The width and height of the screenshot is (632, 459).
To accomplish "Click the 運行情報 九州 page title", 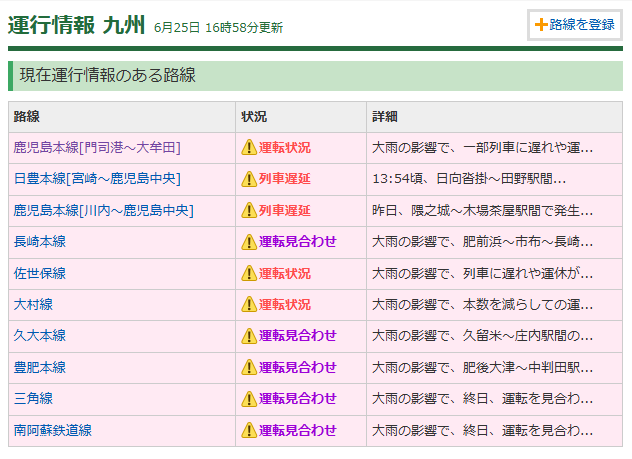I will [x=76, y=25].
